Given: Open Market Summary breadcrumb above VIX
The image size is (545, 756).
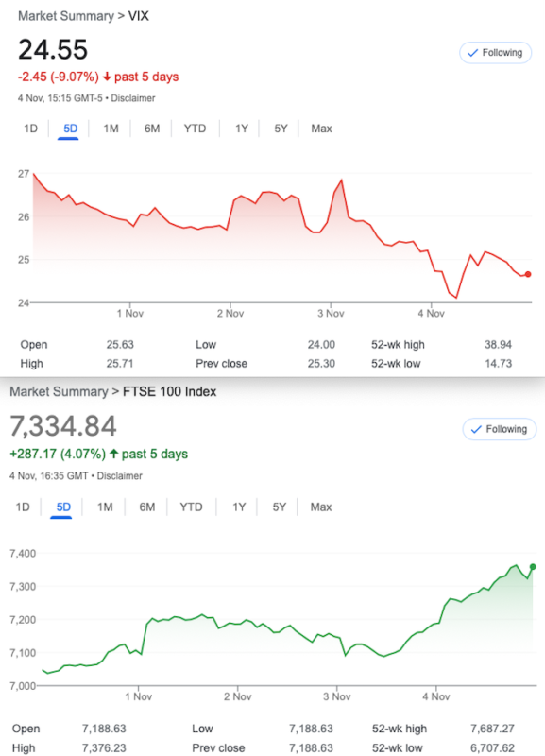Looking at the screenshot, I should 65,16.
